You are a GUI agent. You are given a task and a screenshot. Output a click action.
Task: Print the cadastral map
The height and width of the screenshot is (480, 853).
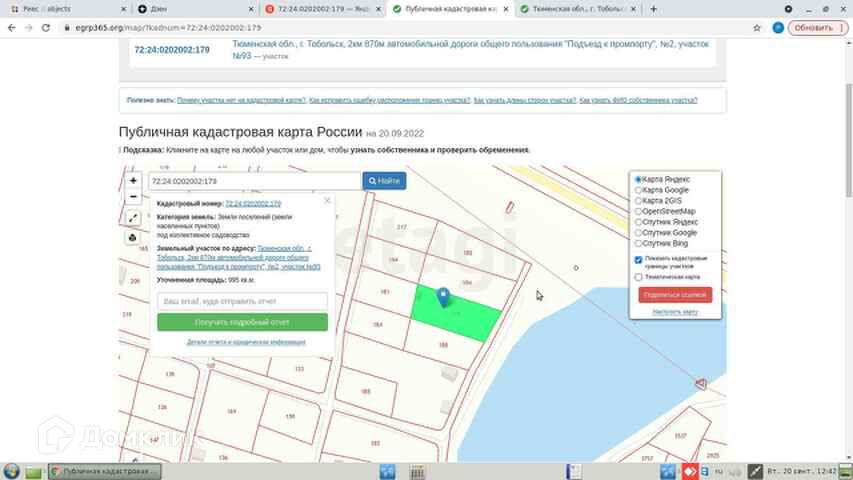[x=133, y=238]
